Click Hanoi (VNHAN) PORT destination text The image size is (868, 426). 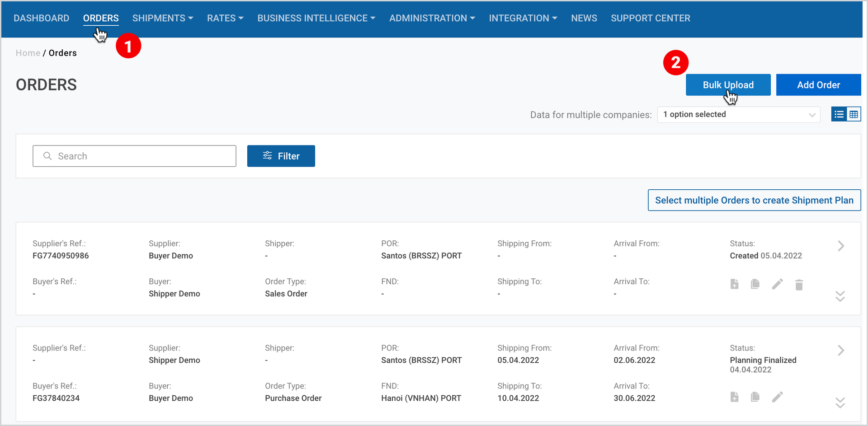421,398
